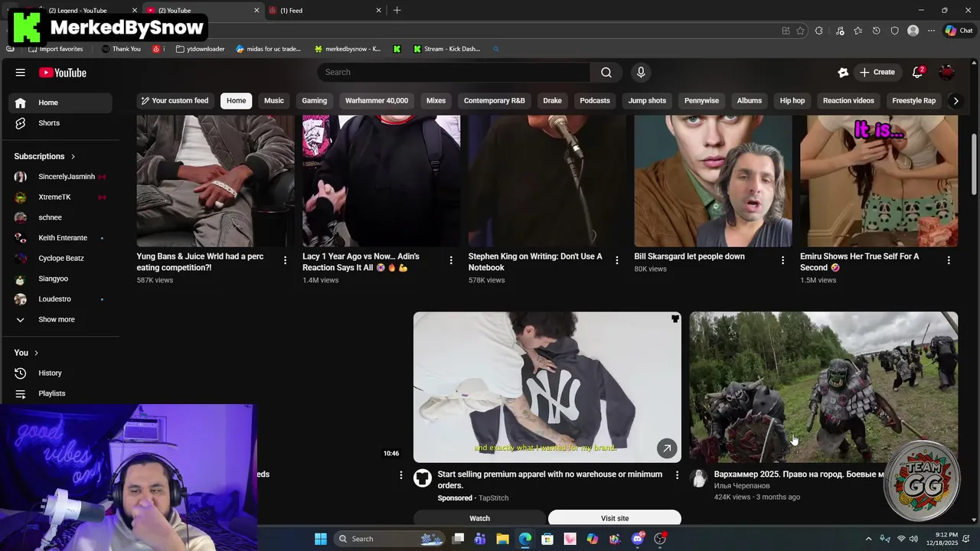Open options for Lacy 1 Year Ago short

[x=451, y=260]
